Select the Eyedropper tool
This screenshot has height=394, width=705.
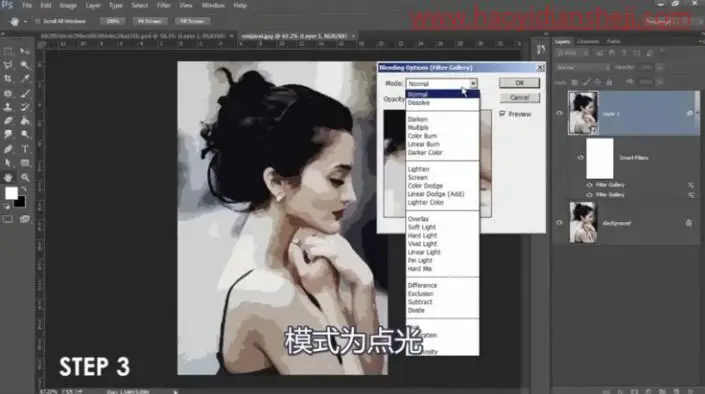pyautogui.click(x=25, y=79)
